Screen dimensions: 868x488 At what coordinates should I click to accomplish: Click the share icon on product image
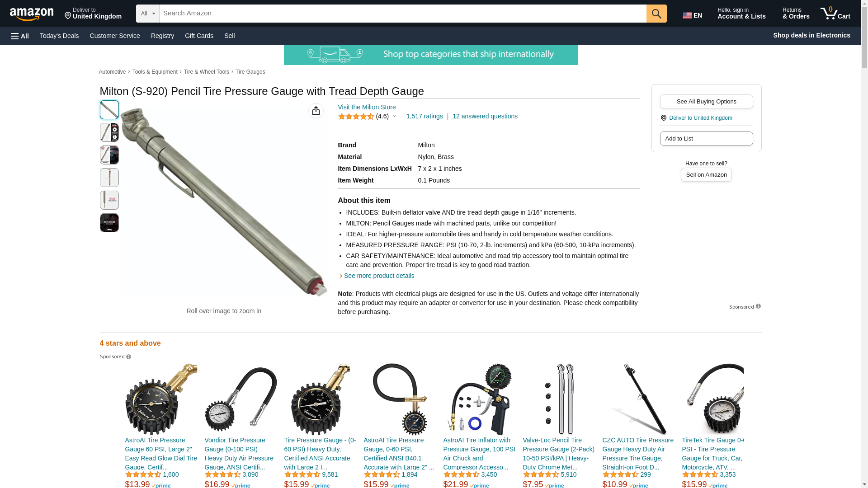click(316, 111)
